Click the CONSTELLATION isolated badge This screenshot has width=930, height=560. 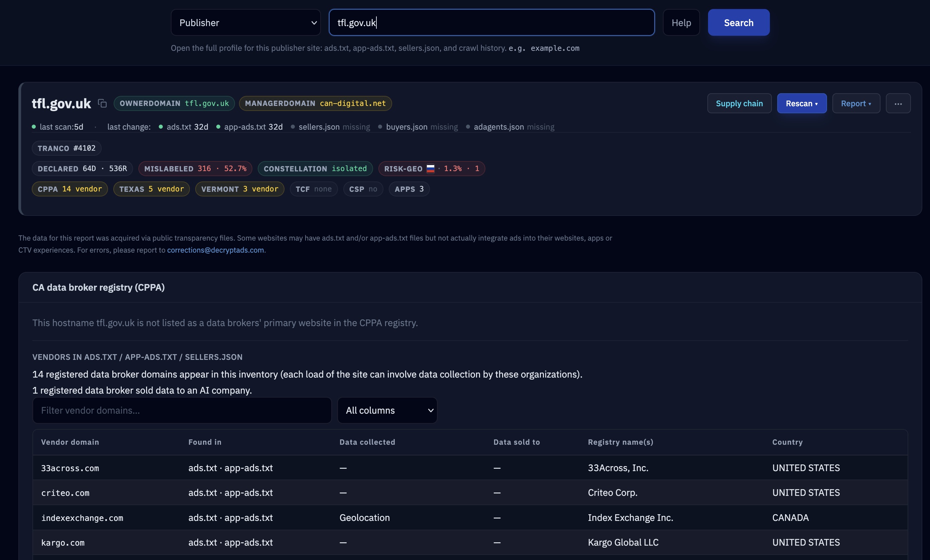tap(315, 169)
